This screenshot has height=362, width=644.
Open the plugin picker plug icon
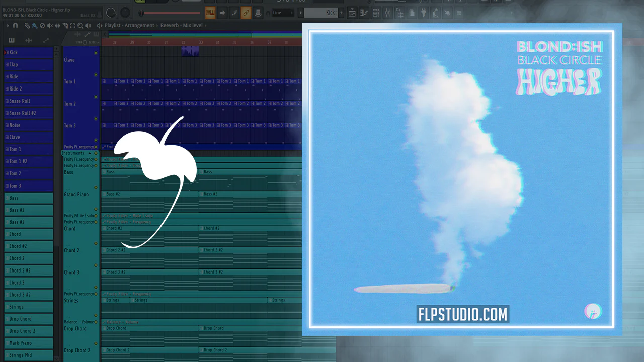click(423, 13)
